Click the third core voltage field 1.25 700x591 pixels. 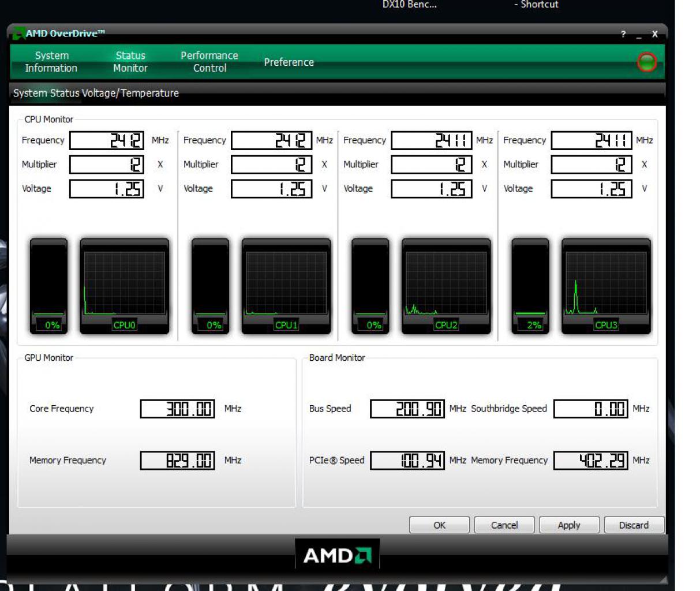[x=432, y=189]
